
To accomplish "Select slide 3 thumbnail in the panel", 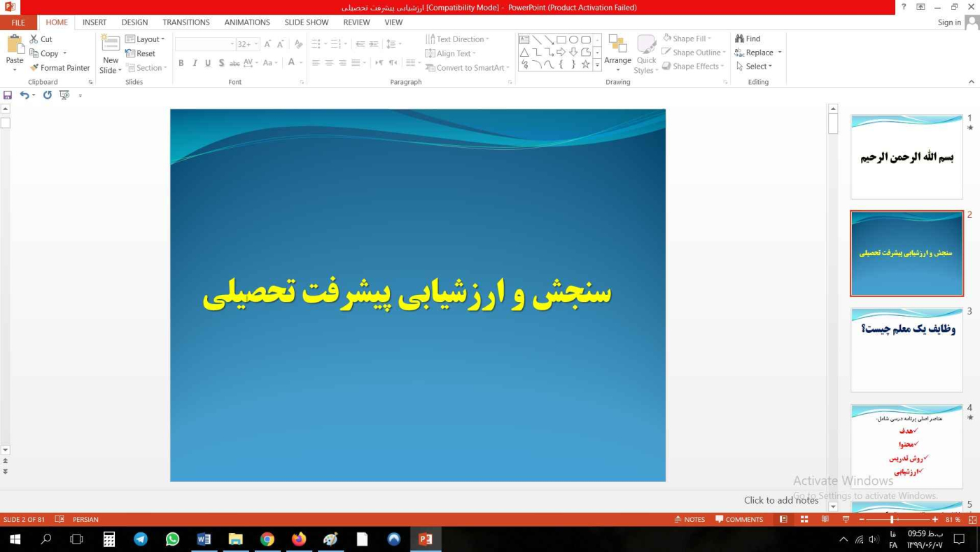I will [906, 350].
